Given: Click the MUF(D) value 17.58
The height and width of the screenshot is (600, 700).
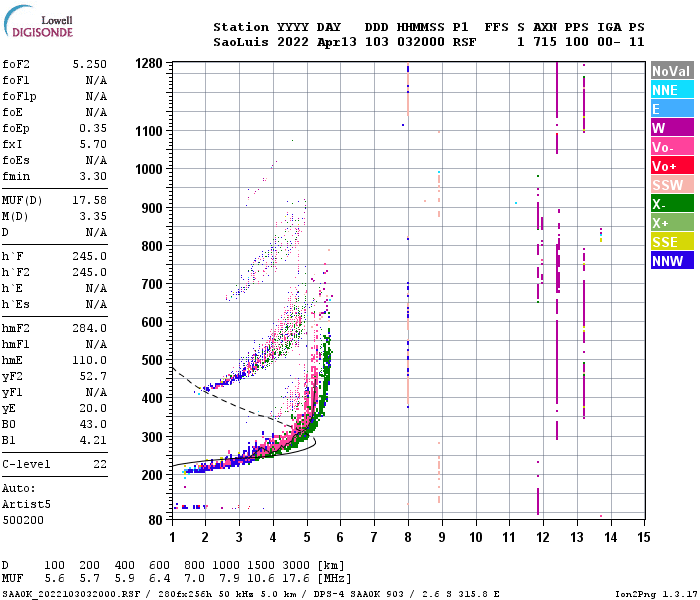Looking at the screenshot, I should pos(90,200).
